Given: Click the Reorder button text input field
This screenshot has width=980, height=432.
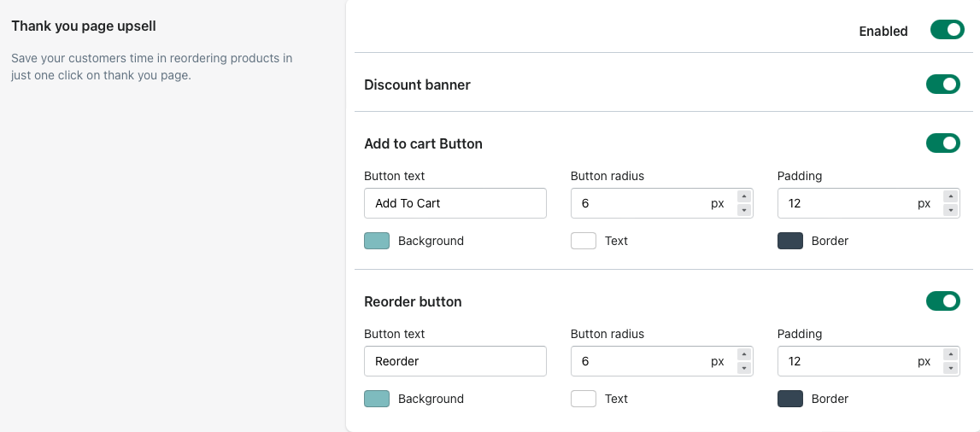Looking at the screenshot, I should click(x=455, y=361).
